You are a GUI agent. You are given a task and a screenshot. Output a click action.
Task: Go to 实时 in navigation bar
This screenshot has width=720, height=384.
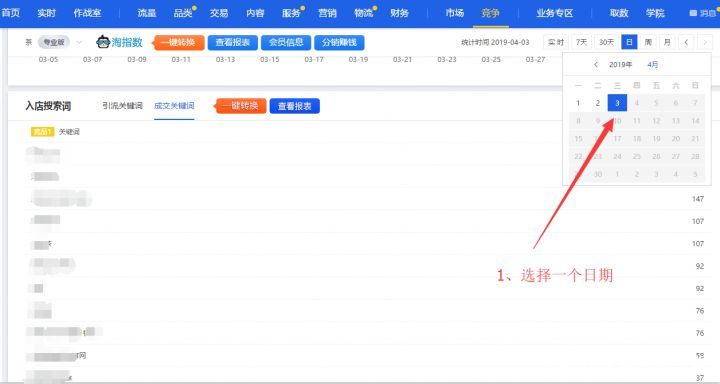tap(46, 13)
